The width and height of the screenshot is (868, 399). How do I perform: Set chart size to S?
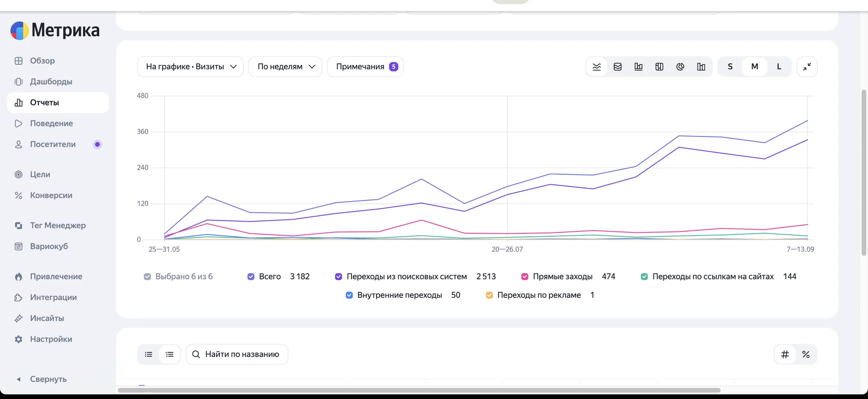730,66
